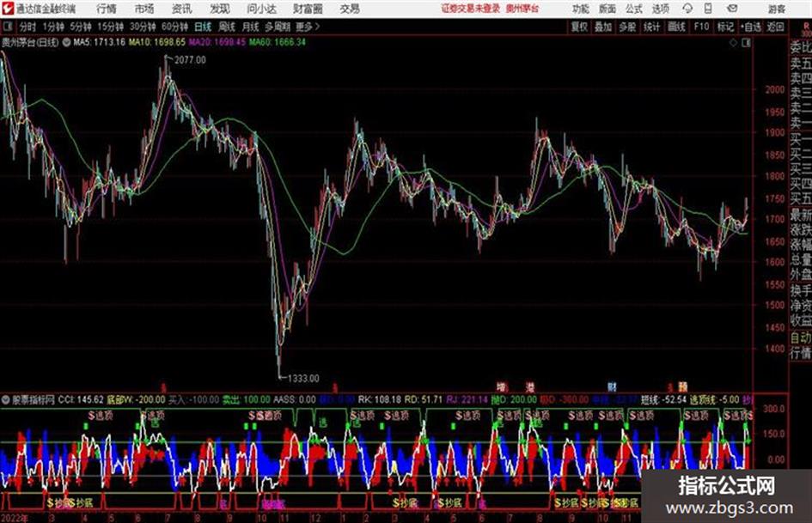Image resolution: width=812 pixels, height=523 pixels.
Task: Click the 统计 statistics button
Action: click(652, 27)
